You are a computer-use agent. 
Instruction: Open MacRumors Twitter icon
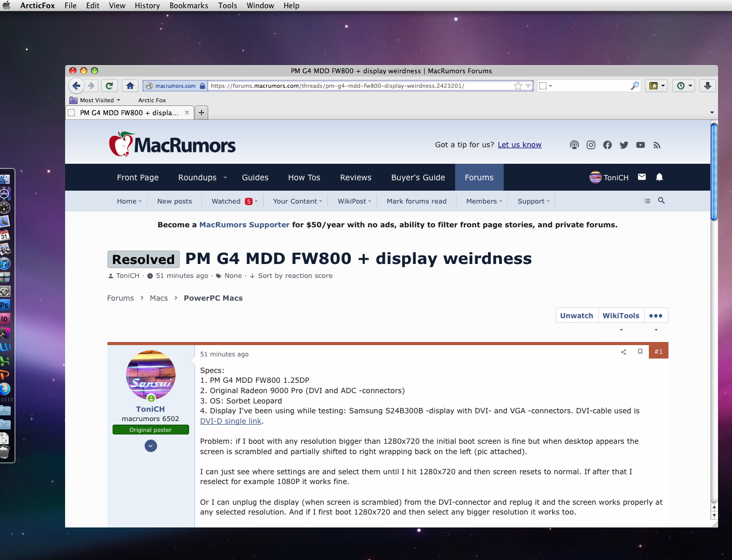[624, 145]
